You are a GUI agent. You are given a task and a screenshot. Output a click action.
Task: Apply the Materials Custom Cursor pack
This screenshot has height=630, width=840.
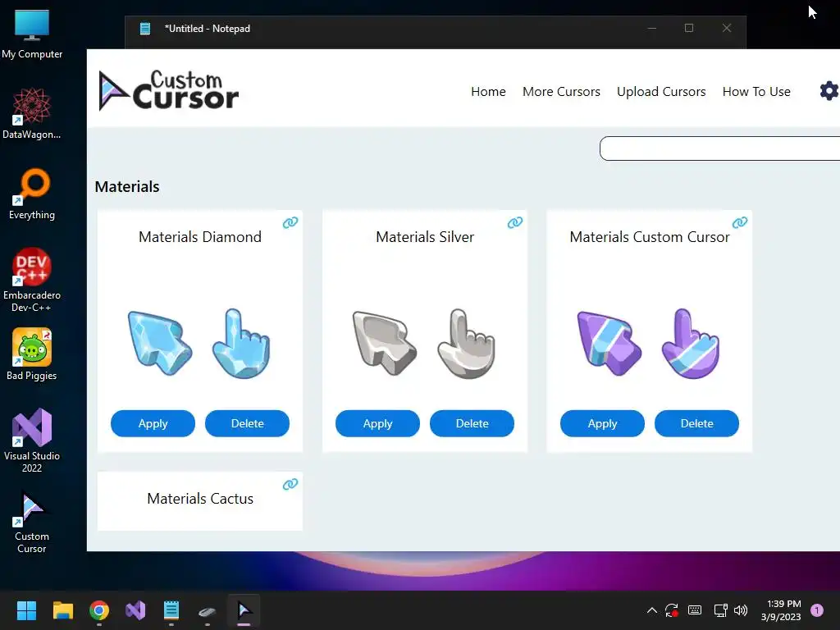(602, 423)
